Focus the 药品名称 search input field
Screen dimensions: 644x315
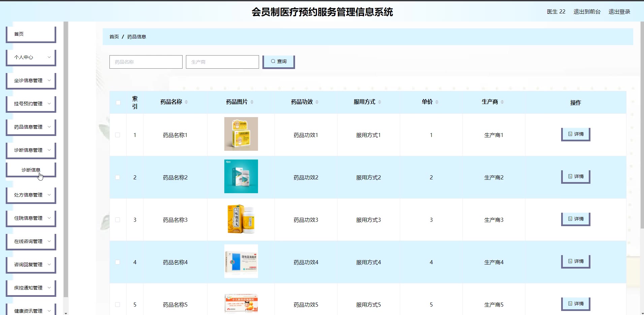coord(146,62)
